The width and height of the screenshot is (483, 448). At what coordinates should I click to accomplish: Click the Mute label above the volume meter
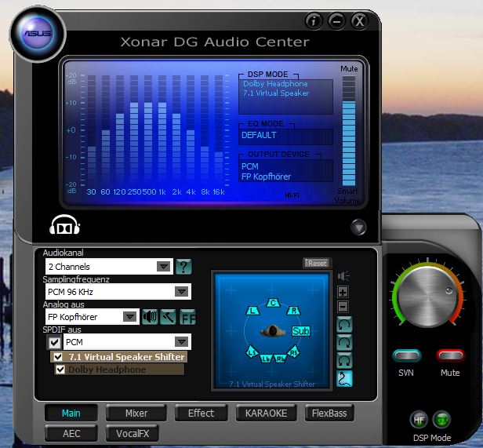coord(349,68)
